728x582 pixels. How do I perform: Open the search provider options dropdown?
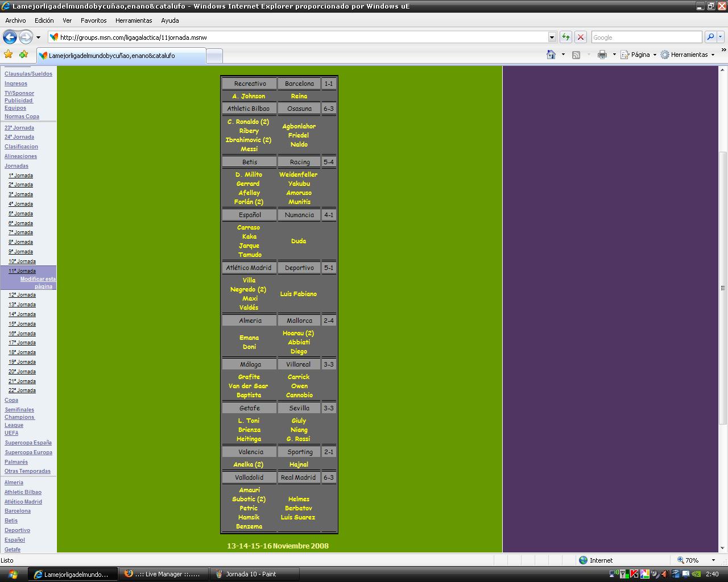tap(720, 37)
